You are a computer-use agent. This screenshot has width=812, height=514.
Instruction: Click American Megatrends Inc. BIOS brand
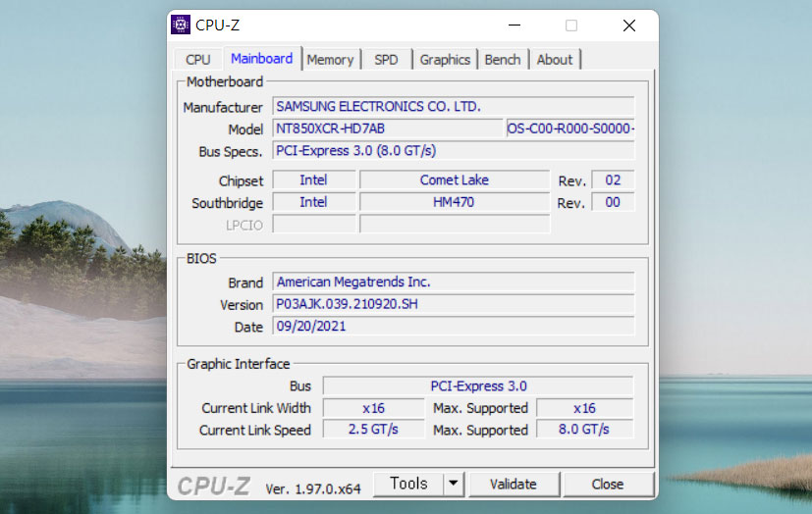(x=454, y=282)
